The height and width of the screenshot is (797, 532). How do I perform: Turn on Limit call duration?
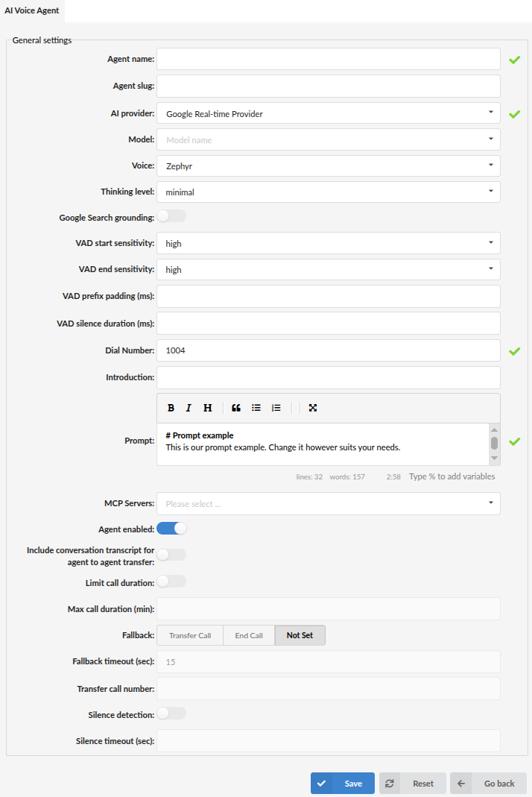click(171, 582)
